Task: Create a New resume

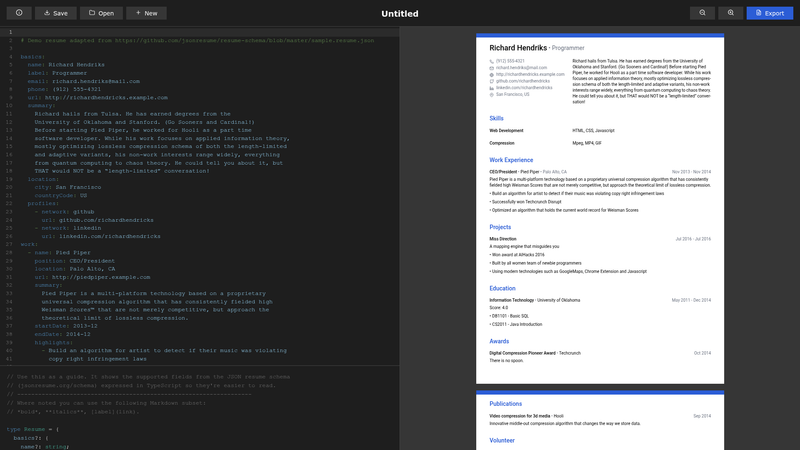Action: click(x=146, y=13)
